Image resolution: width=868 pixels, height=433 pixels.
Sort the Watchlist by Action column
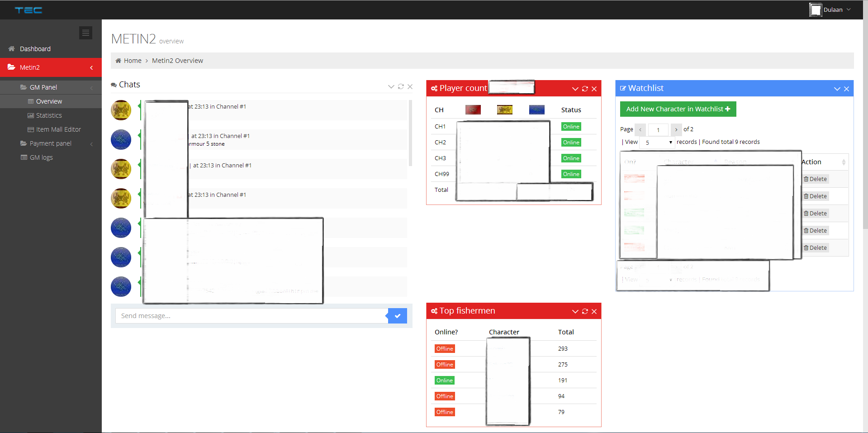pos(825,162)
